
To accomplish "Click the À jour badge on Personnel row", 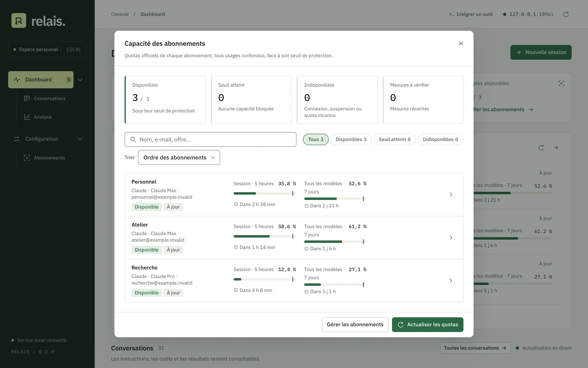I will click(x=173, y=207).
